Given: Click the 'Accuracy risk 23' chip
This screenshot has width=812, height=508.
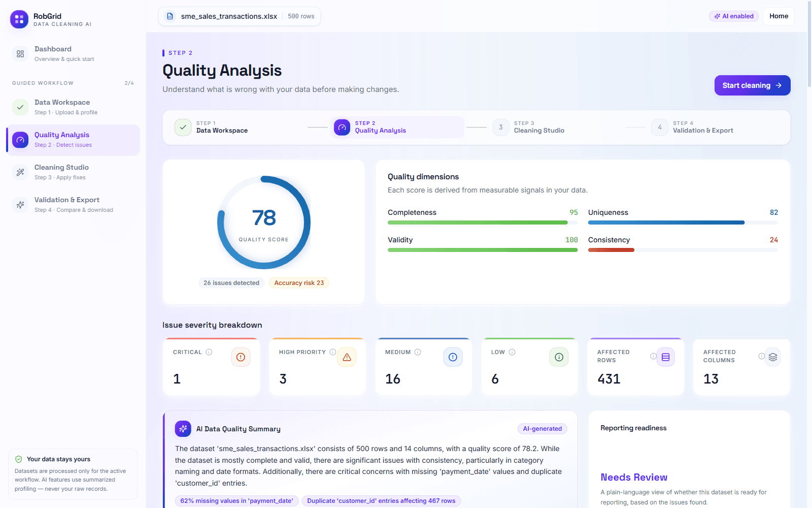Looking at the screenshot, I should click(x=299, y=283).
